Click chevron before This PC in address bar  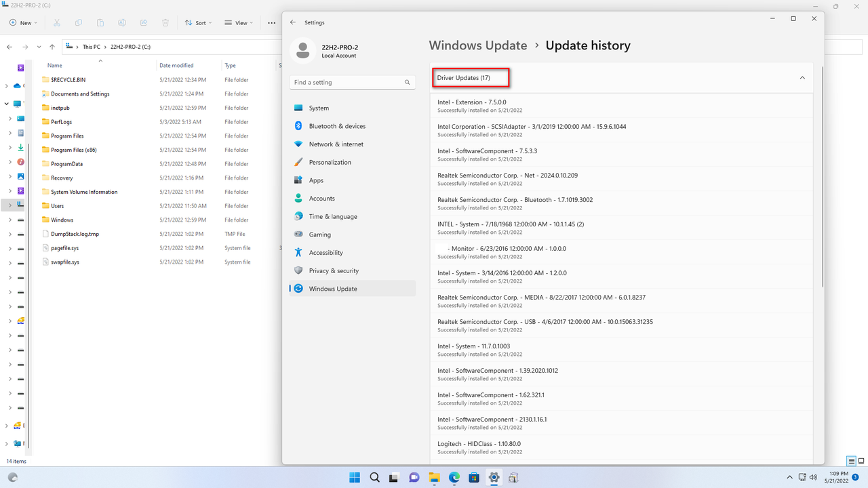pos(78,47)
